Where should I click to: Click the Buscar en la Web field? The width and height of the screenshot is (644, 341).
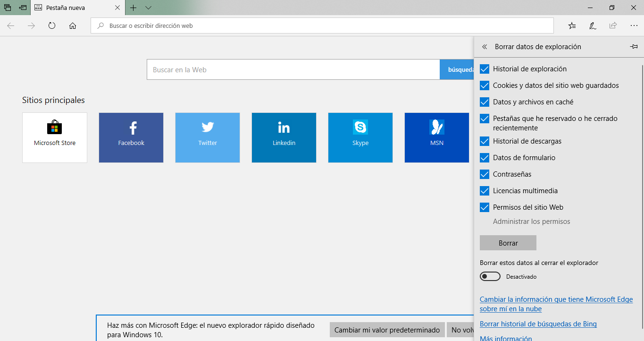293,69
